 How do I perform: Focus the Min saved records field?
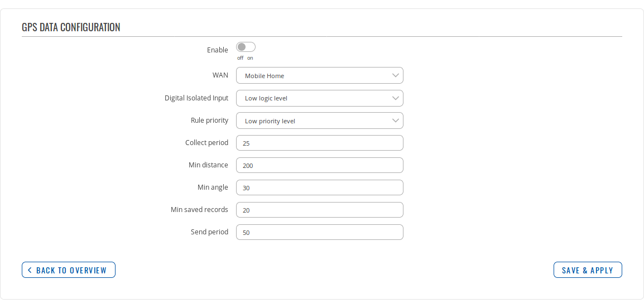pyautogui.click(x=319, y=210)
